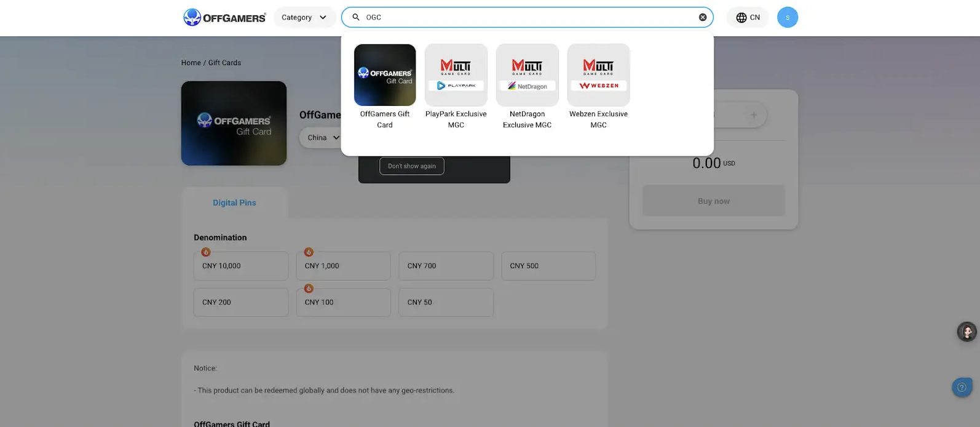Select PlayPark Exclusive MGC search result
Image resolution: width=980 pixels, height=427 pixels.
point(456,87)
